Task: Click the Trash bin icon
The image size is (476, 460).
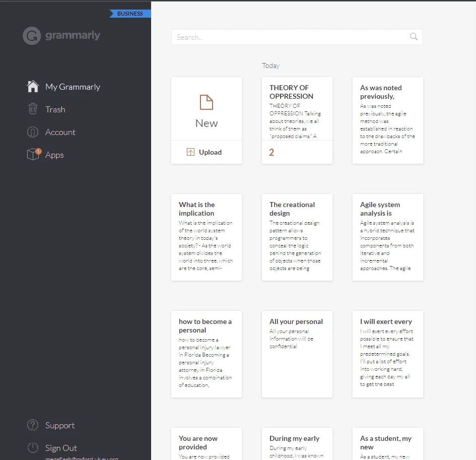Action: pyautogui.click(x=33, y=109)
